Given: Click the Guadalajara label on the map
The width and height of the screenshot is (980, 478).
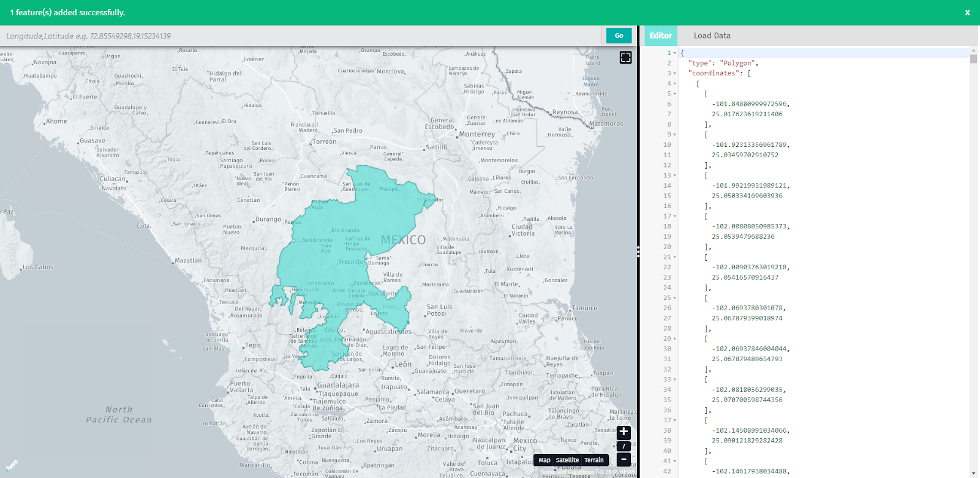Looking at the screenshot, I should coord(338,386).
